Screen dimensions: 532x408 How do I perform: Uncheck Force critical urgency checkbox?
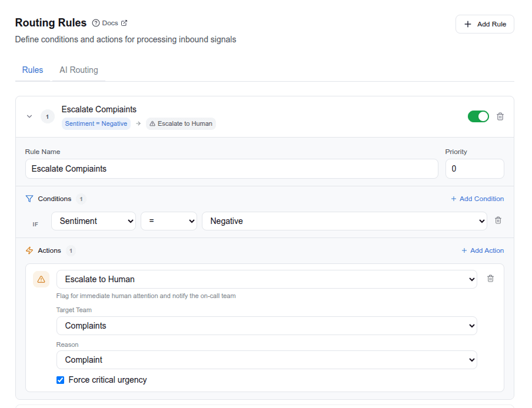pos(60,380)
